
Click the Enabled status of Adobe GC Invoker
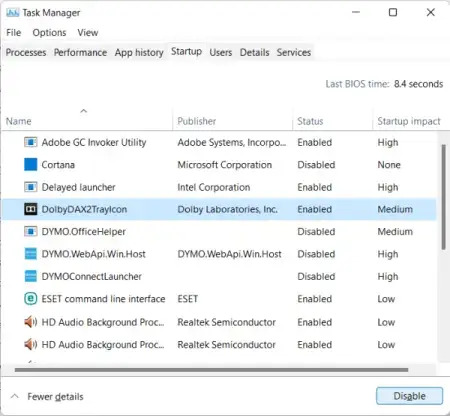(315, 142)
